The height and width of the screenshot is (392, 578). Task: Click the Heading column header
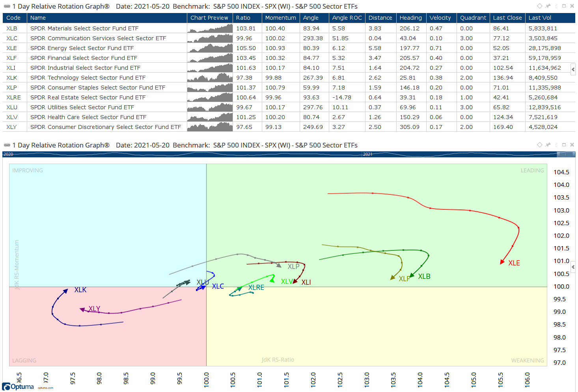tap(411, 18)
